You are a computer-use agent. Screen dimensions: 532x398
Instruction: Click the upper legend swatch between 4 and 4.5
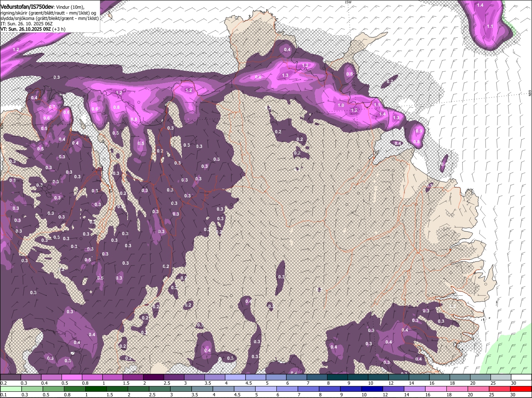pos(235,377)
